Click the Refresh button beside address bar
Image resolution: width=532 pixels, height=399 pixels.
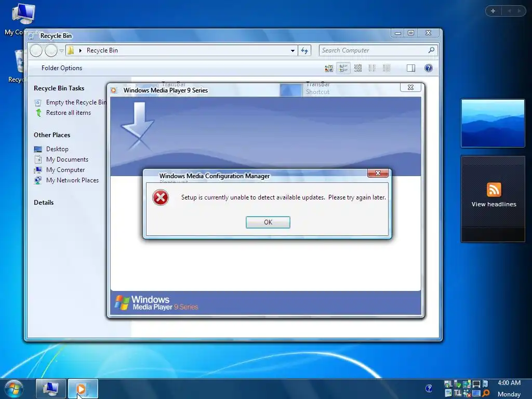pyautogui.click(x=304, y=50)
